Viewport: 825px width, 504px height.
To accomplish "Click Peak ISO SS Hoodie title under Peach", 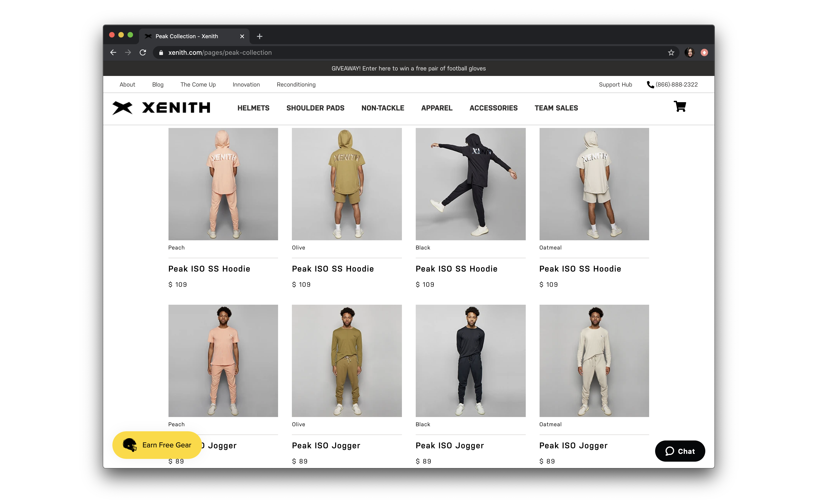I will tap(209, 269).
